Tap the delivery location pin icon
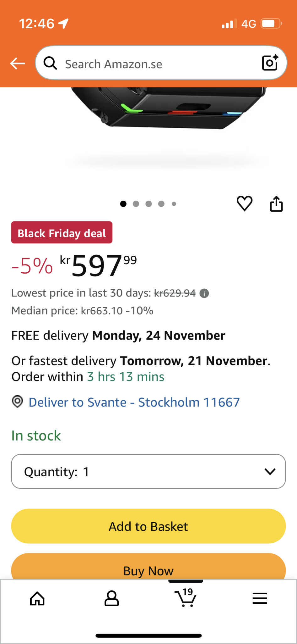This screenshot has width=297, height=644. tap(18, 402)
